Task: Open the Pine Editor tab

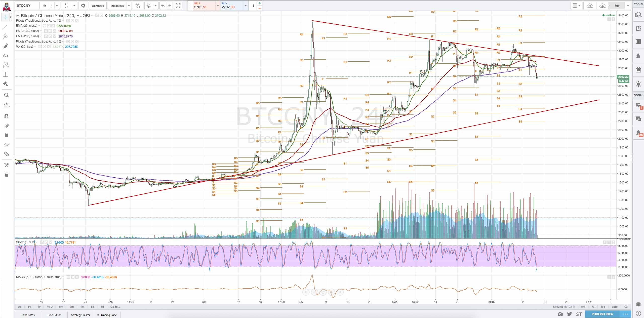Action: [54, 315]
